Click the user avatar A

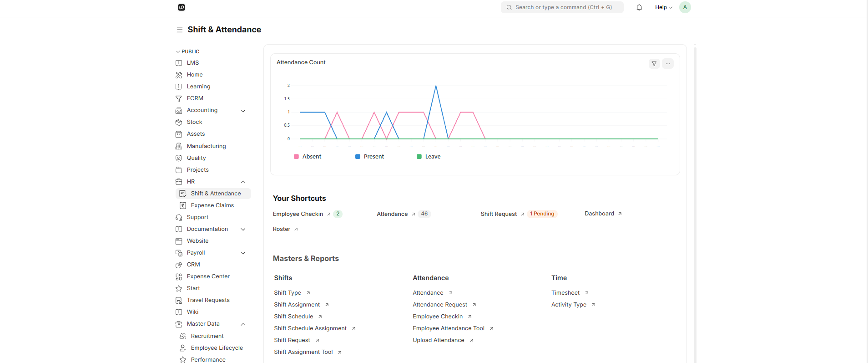click(x=685, y=7)
